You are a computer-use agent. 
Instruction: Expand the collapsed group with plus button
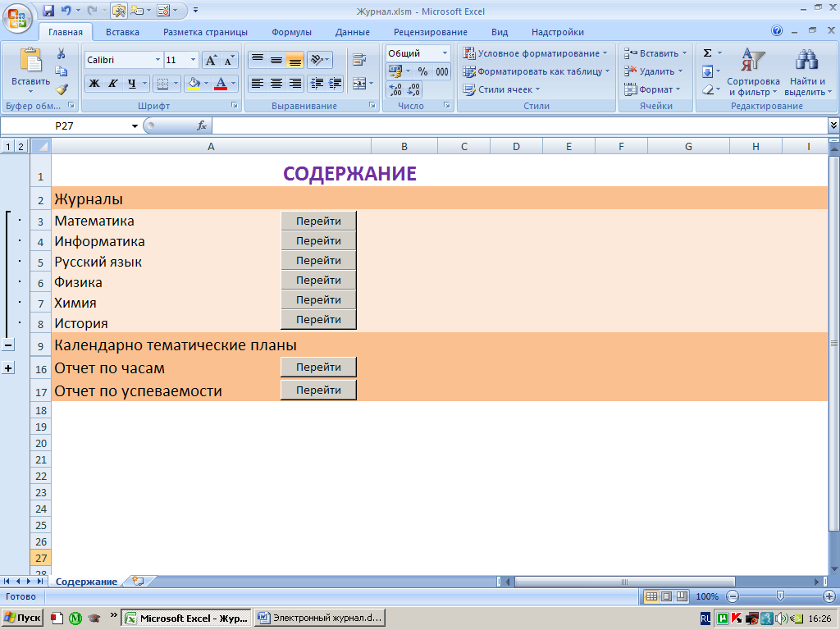8,368
